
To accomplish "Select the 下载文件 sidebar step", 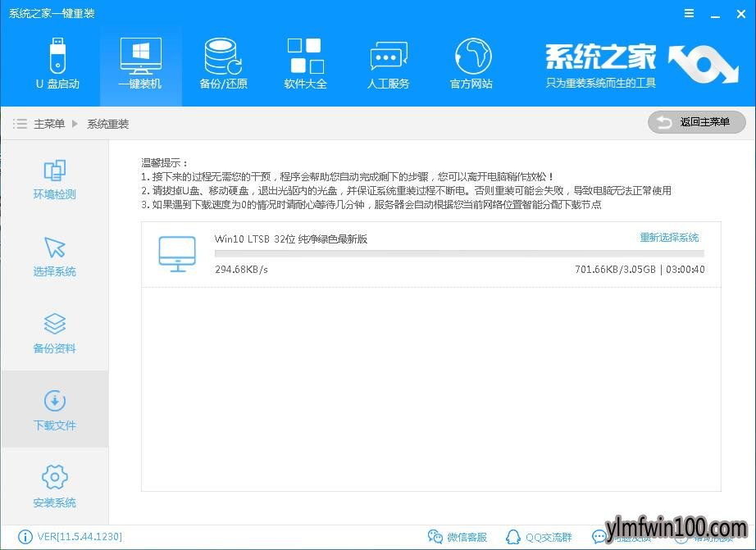I will point(54,410).
